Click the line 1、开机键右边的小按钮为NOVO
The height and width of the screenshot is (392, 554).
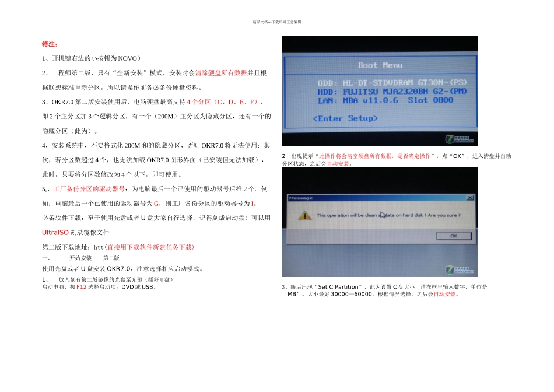click(x=92, y=58)
